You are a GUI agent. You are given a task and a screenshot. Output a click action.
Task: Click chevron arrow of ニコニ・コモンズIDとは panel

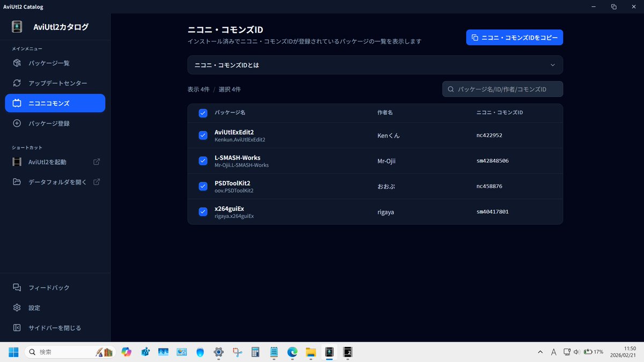[x=553, y=65]
